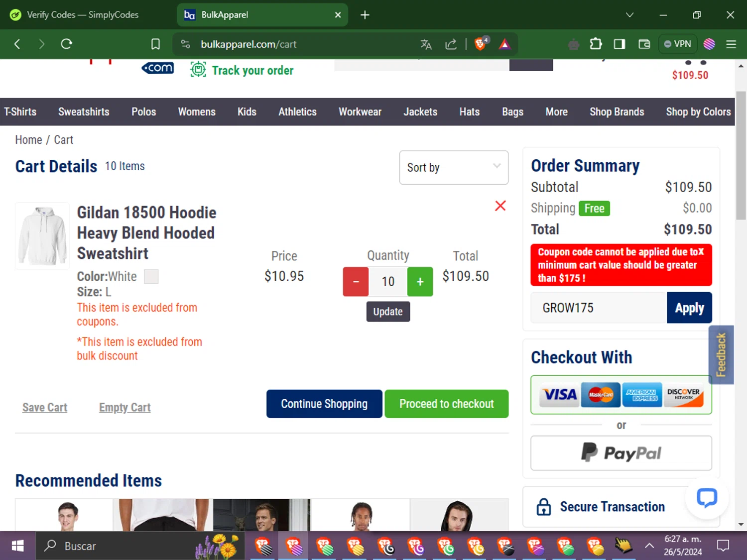Click the Save Cart link
The image size is (747, 560).
pyautogui.click(x=45, y=407)
